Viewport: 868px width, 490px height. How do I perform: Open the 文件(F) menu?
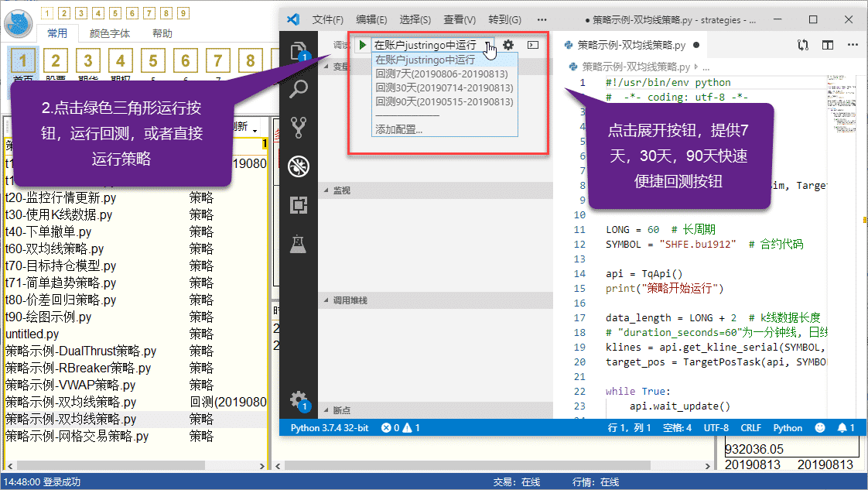click(328, 19)
